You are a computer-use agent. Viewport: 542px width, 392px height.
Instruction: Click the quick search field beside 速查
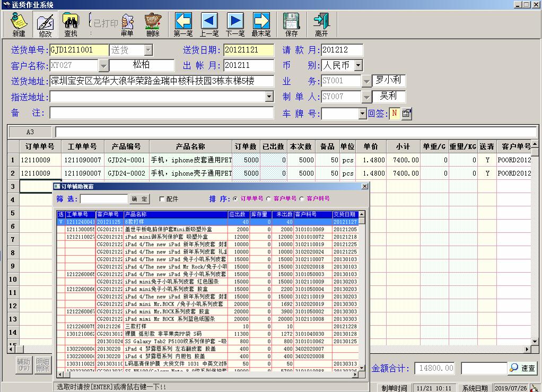pyautogui.click(x=484, y=368)
